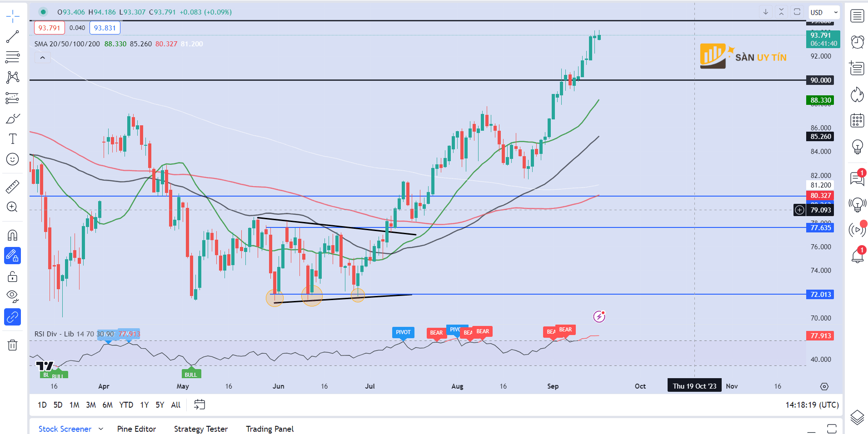Open the hotlists flame icon
The image size is (868, 434).
click(857, 94)
